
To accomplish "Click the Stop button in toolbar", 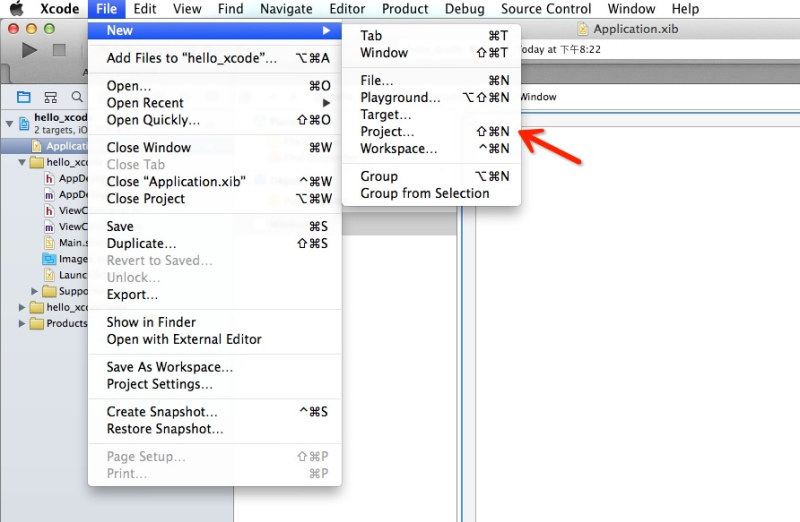I will 60,50.
